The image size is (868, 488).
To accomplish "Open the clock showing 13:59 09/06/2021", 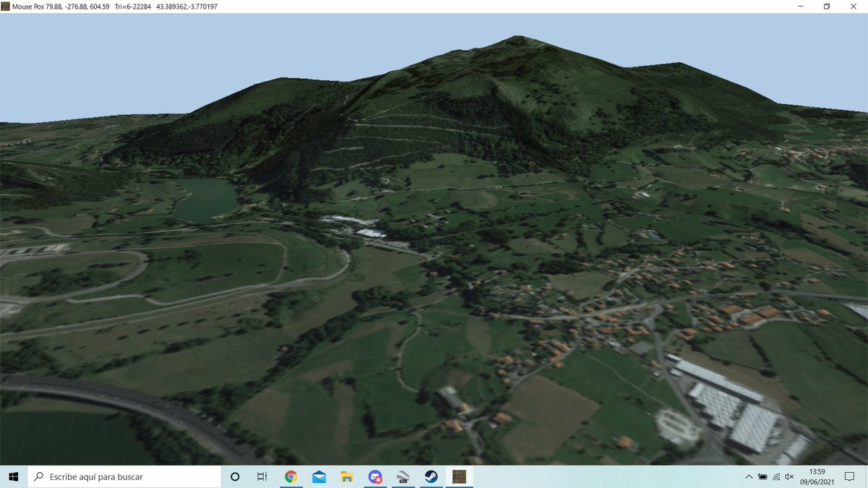I will coord(817,476).
